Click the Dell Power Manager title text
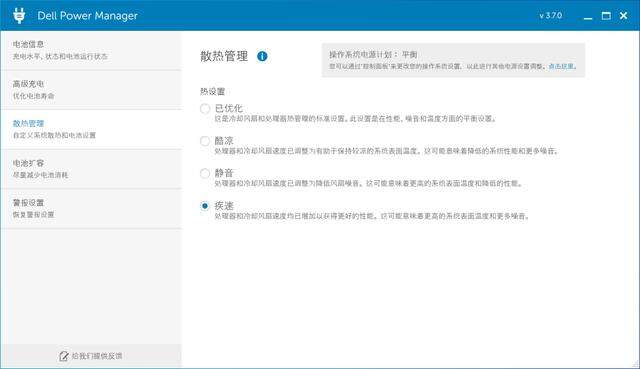 pyautogui.click(x=87, y=16)
